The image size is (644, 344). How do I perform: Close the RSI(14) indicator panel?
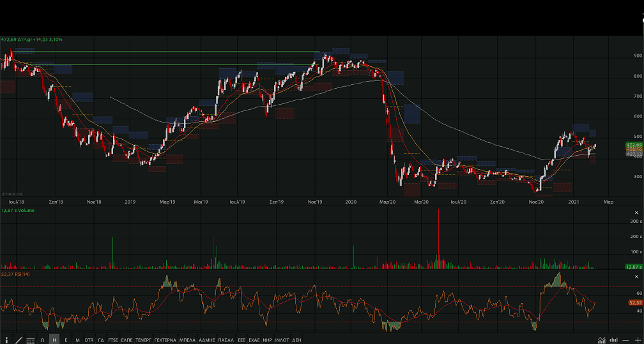pyautogui.click(x=637, y=276)
